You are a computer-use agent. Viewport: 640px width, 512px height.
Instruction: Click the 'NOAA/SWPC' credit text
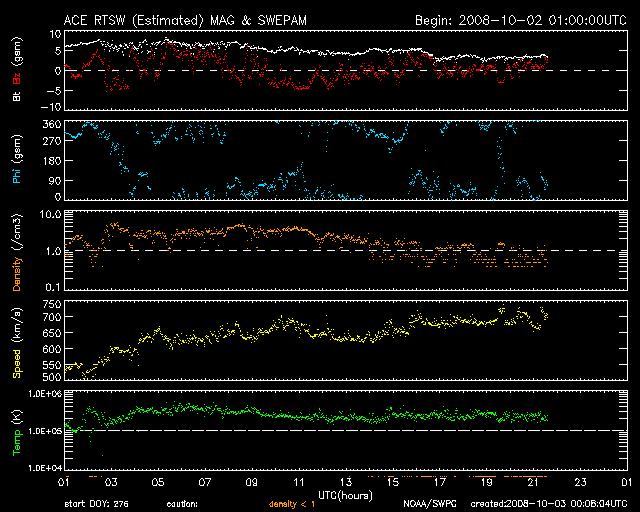[430, 504]
